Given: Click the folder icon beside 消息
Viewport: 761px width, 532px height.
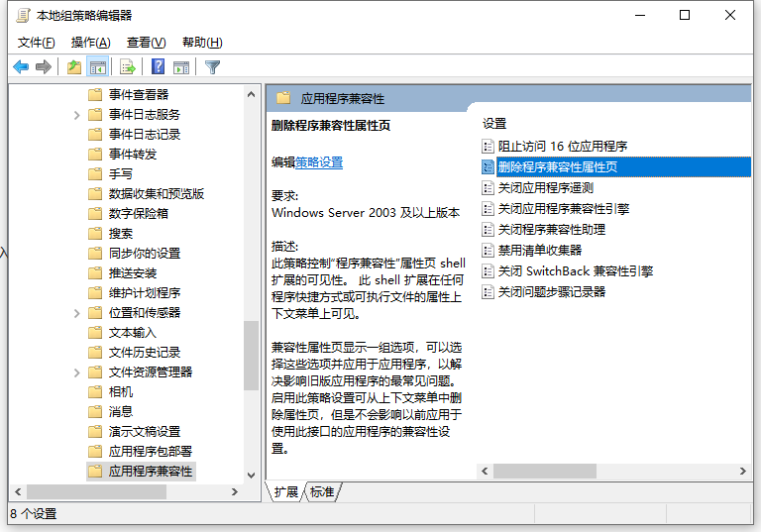Looking at the screenshot, I should tap(95, 411).
